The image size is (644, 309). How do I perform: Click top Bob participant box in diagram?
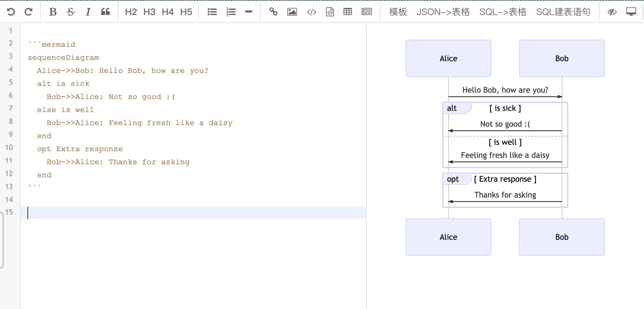pos(562,58)
